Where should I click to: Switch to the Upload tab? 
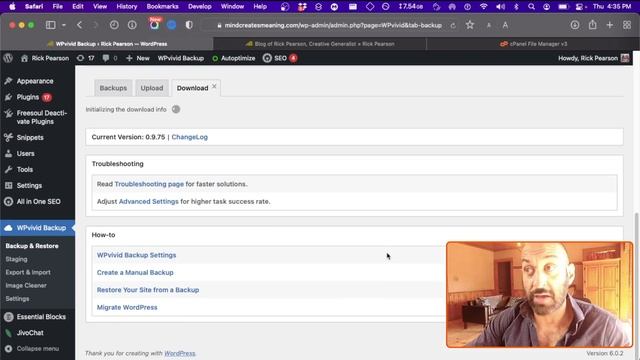click(152, 88)
